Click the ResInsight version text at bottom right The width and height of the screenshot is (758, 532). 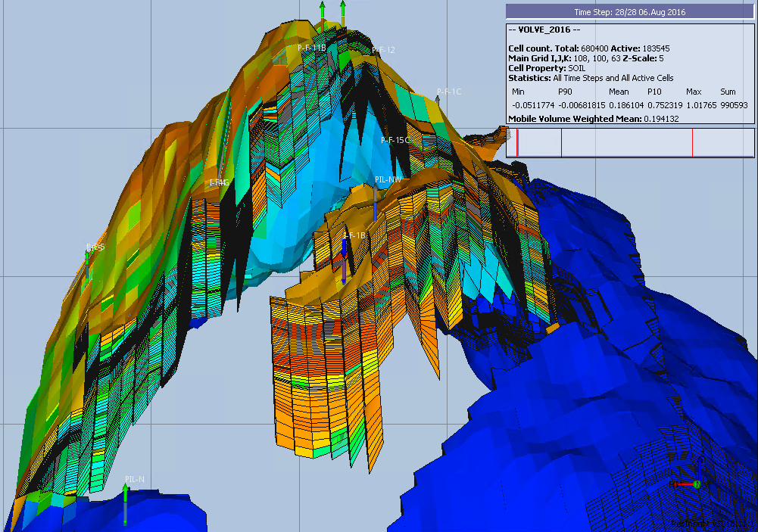[712, 523]
